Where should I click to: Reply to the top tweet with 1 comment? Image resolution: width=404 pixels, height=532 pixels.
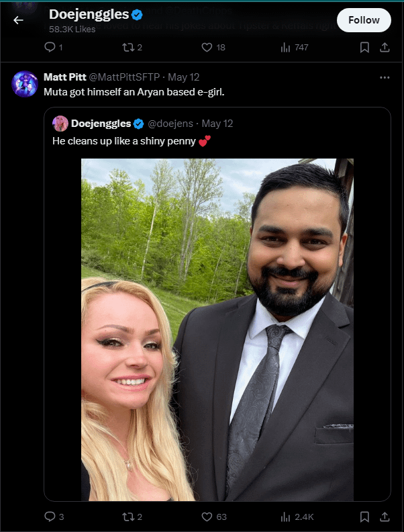54,47
